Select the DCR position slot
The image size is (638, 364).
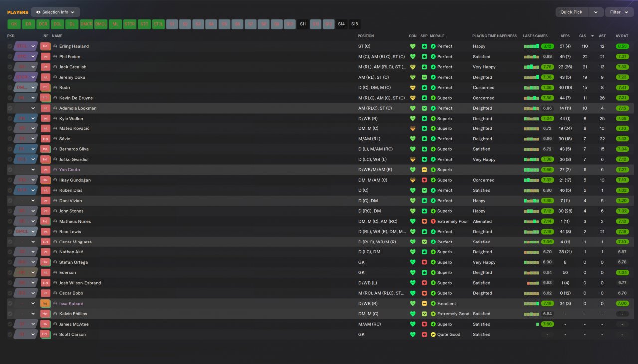point(43,24)
